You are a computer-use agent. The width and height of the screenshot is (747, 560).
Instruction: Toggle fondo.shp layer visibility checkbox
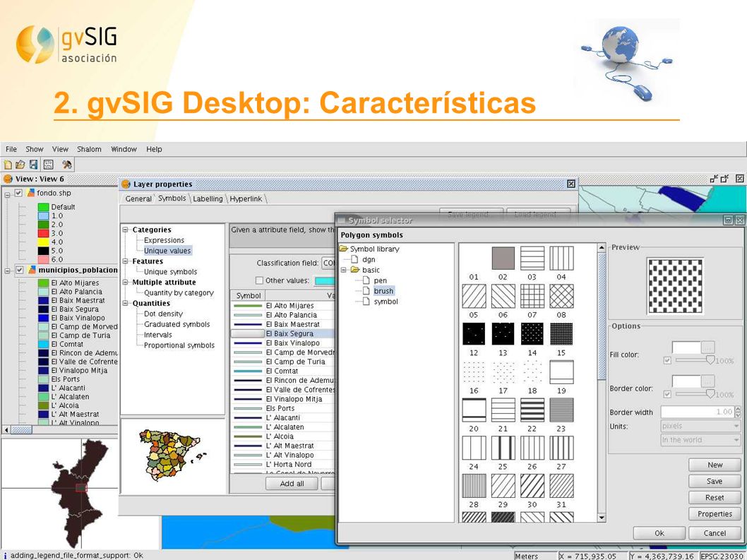click(x=18, y=193)
